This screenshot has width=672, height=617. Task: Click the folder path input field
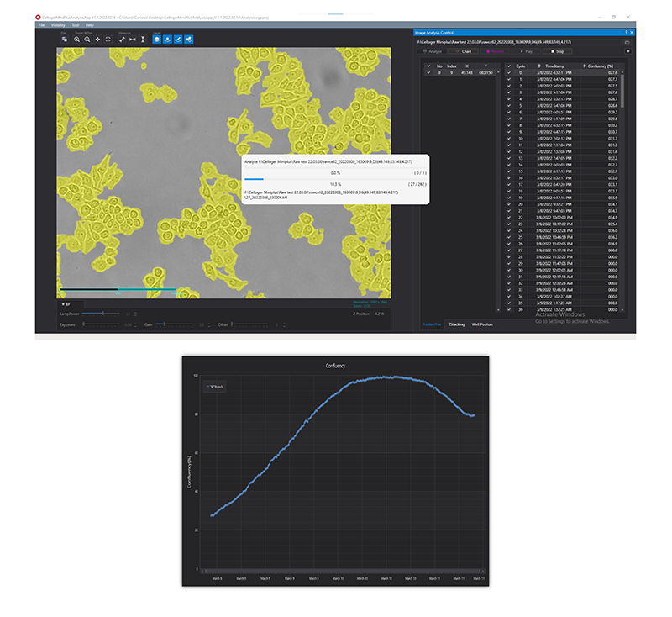tap(518, 42)
